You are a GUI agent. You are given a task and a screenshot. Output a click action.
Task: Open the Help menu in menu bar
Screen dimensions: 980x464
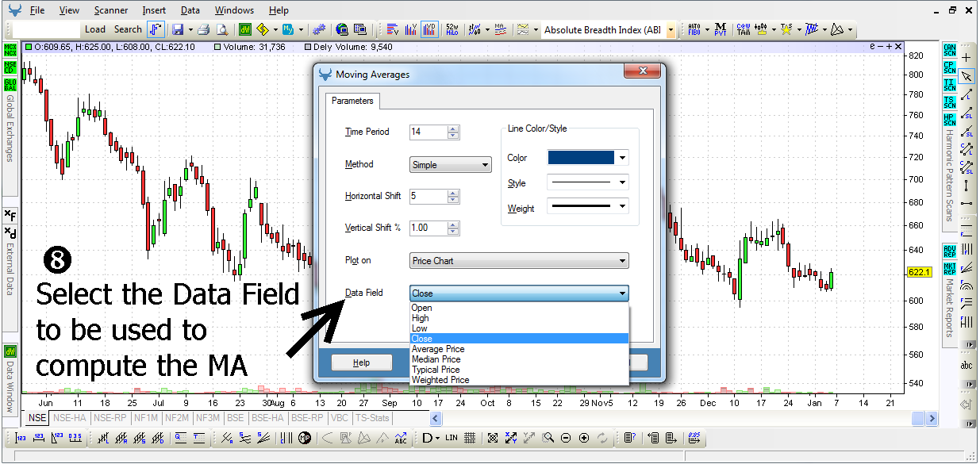(x=279, y=10)
